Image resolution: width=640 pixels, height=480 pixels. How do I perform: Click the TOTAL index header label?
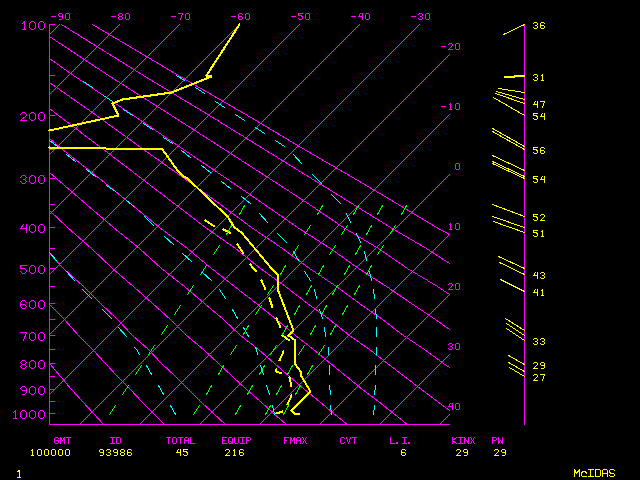coord(181,440)
